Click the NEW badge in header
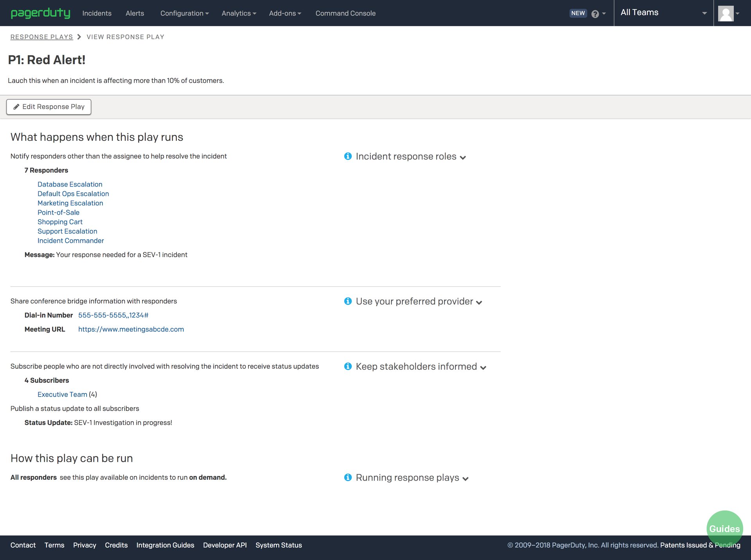751x560 pixels. 578,13
